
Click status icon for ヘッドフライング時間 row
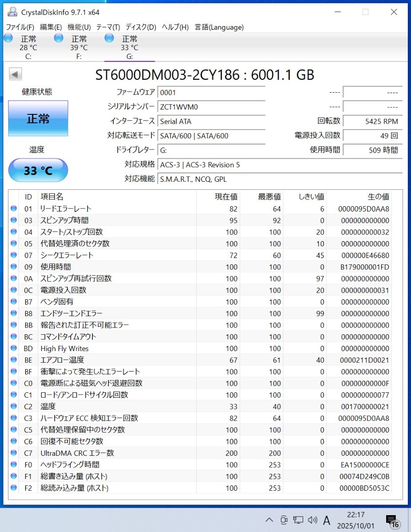point(14,465)
